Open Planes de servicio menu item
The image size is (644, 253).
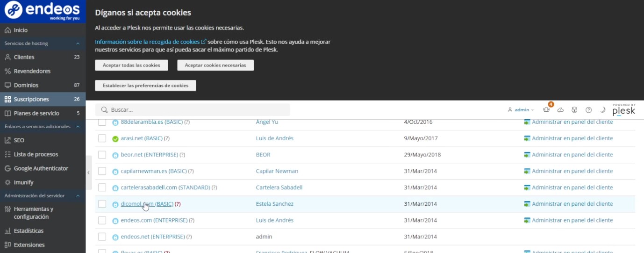(x=36, y=113)
